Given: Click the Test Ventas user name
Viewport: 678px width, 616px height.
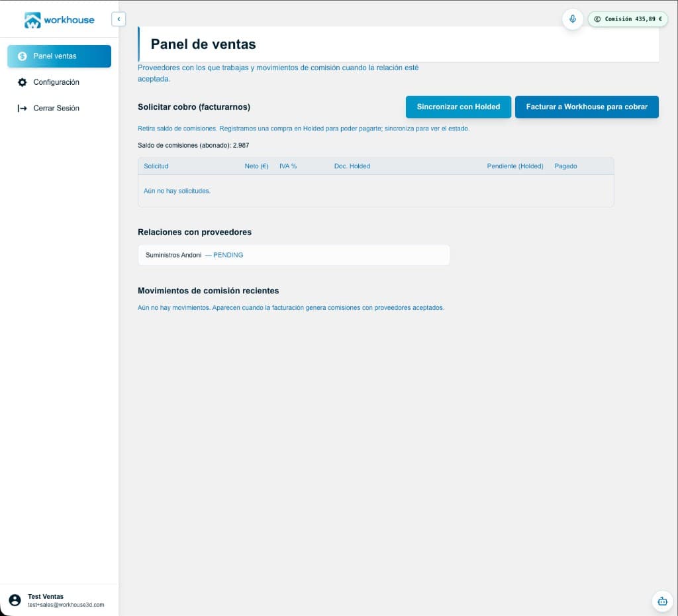Looking at the screenshot, I should 46,597.
